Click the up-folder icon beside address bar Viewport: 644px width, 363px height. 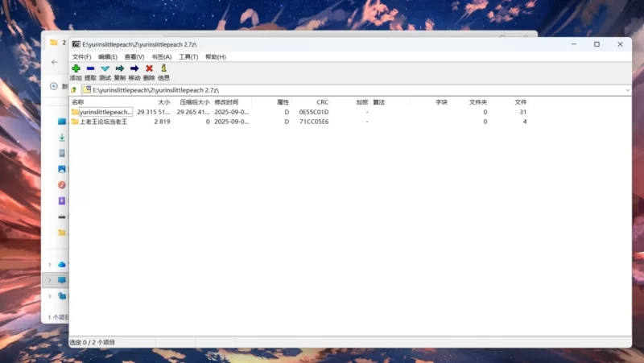click(x=74, y=90)
